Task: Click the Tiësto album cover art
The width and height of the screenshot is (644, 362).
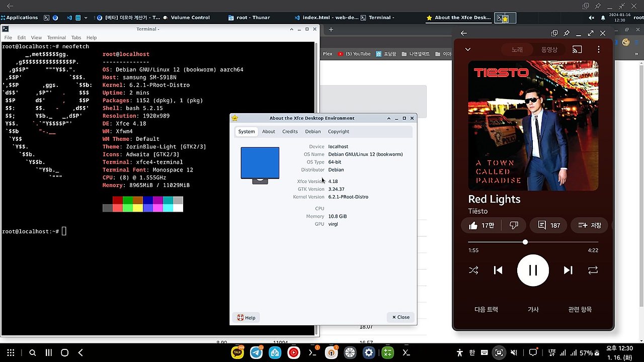Action: click(533, 126)
